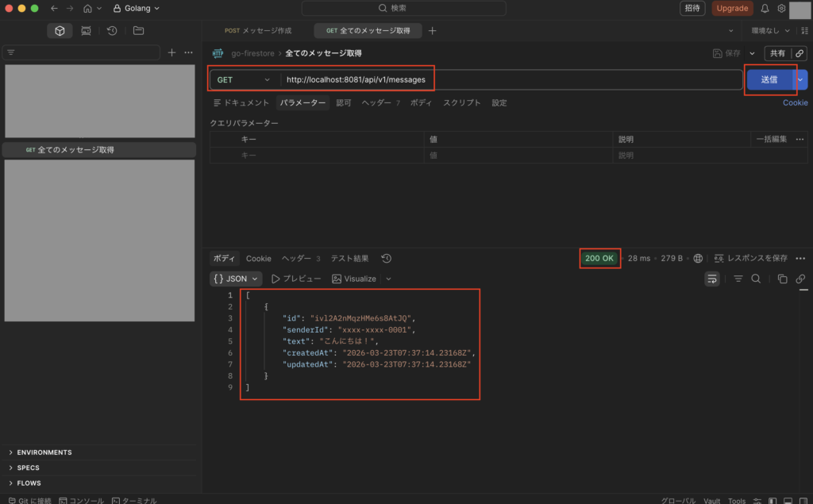This screenshot has width=813, height=504.
Task: Expand the 環境なし environment selector
Action: tap(770, 31)
